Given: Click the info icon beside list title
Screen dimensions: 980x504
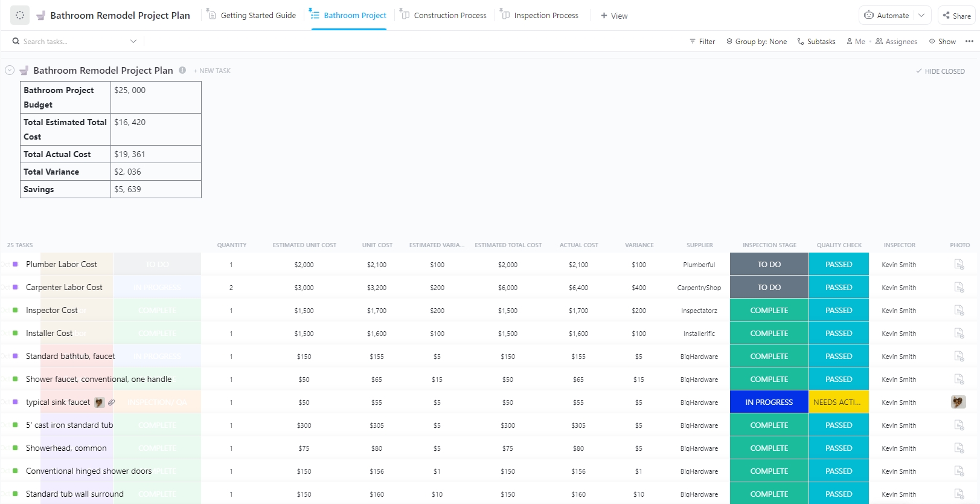Looking at the screenshot, I should point(182,70).
